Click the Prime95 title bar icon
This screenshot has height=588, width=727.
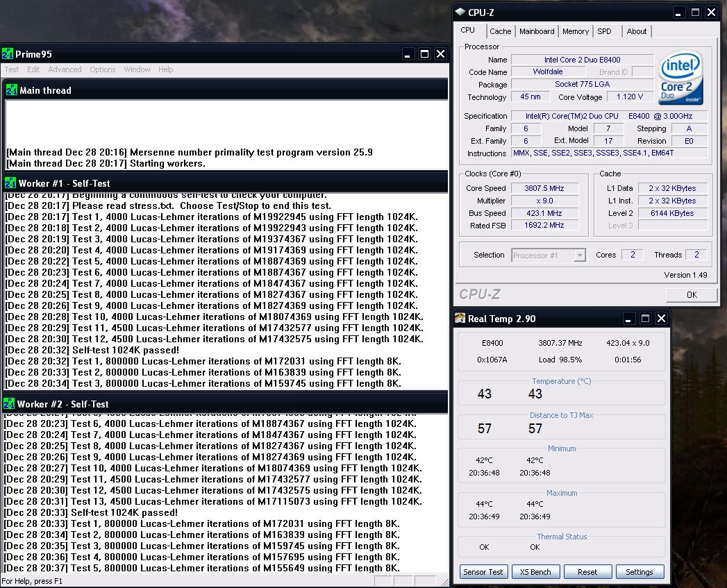[x=8, y=53]
